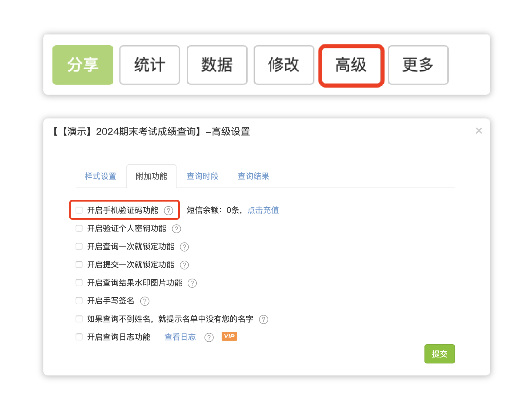Image resolution: width=532 pixels, height=412 pixels.
Task: Click the green 分享 button
Action: point(83,65)
